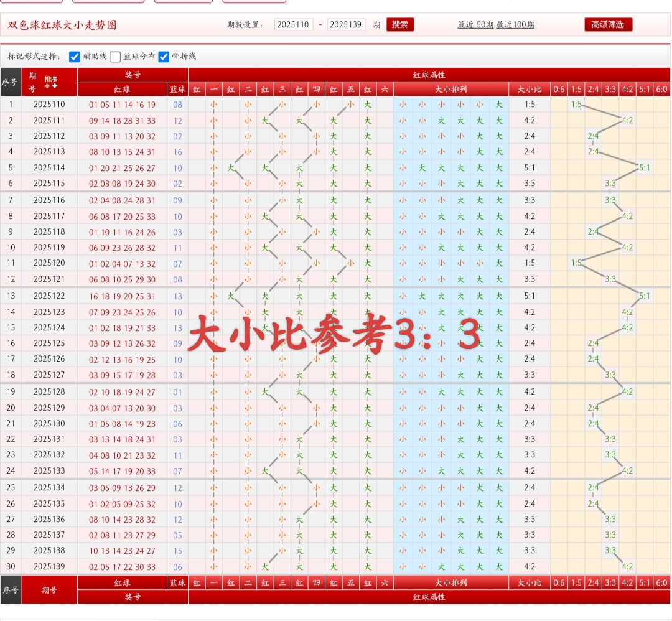
Task: Click the ascending sort arrow beside 期号 header
Action: [47, 86]
